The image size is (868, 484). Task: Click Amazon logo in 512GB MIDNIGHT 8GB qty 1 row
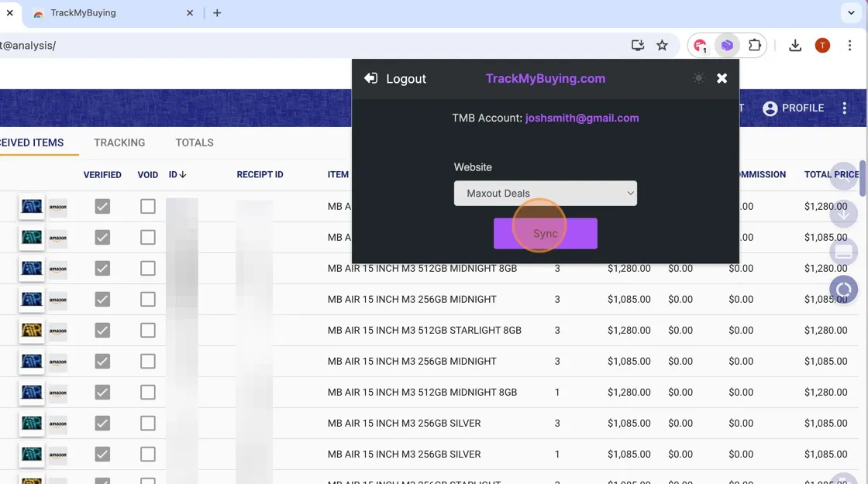pos(57,392)
